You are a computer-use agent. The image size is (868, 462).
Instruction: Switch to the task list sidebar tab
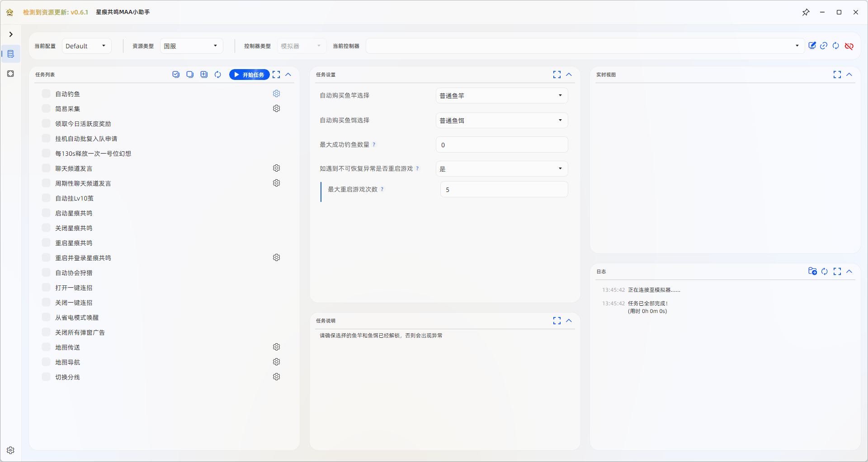[11, 54]
